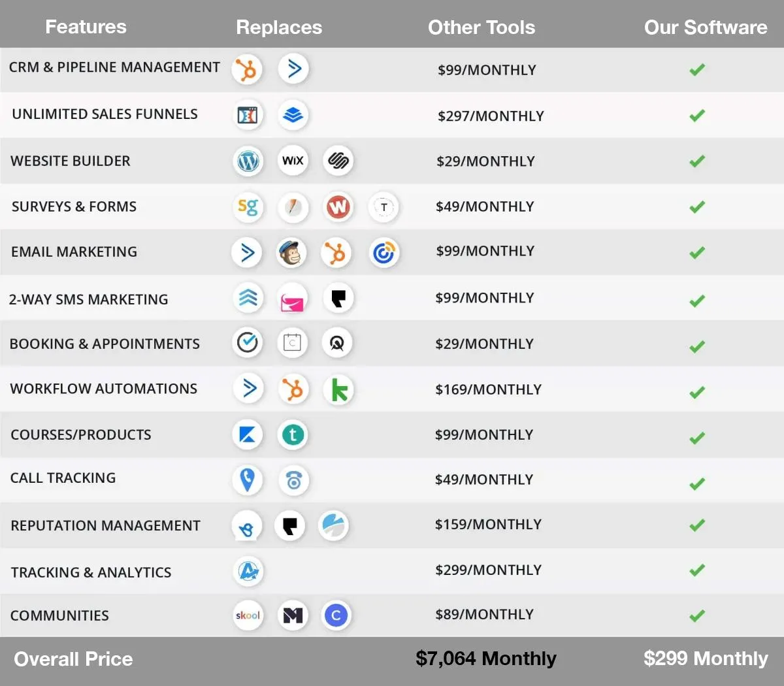Click the Kajabi icon in Courses/Products row
The height and width of the screenshot is (686, 784).
(x=248, y=435)
